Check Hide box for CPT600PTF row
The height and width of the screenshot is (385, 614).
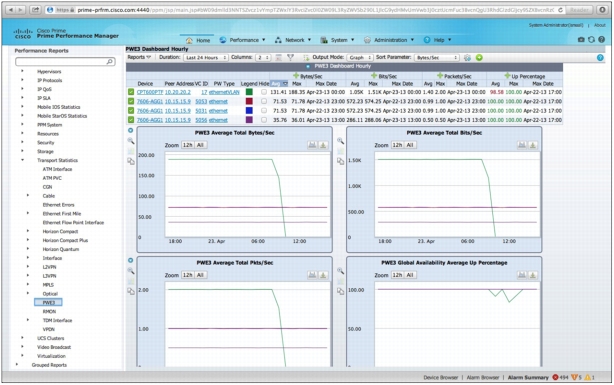pyautogui.click(x=264, y=92)
